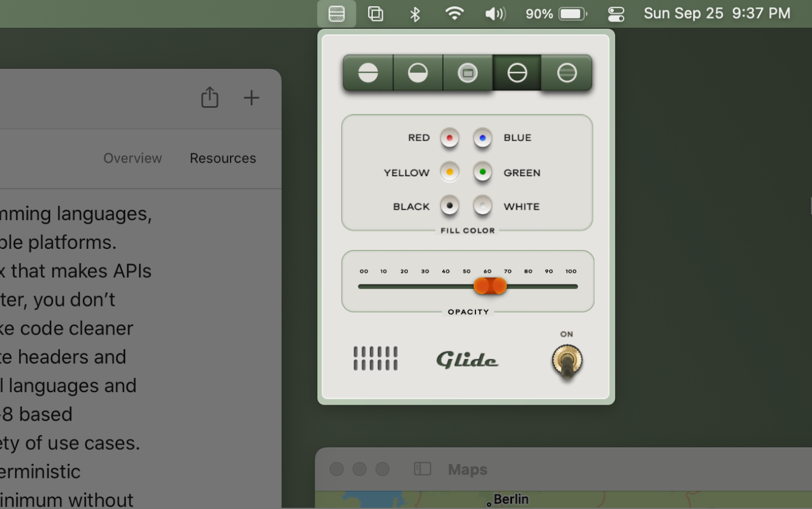Click the plus icon in background window
The width and height of the screenshot is (812, 509).
coord(251,98)
